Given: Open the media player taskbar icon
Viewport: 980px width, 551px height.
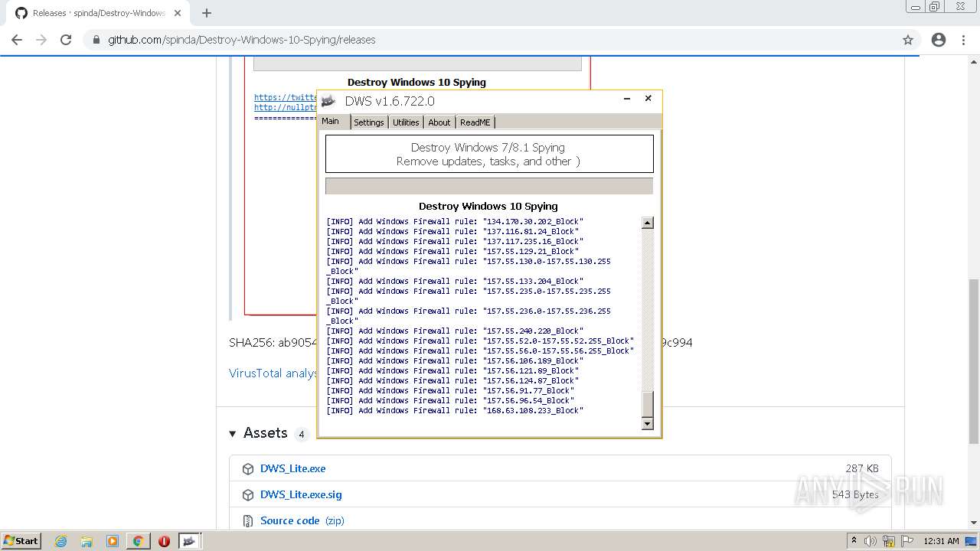Looking at the screenshot, I should (x=113, y=541).
